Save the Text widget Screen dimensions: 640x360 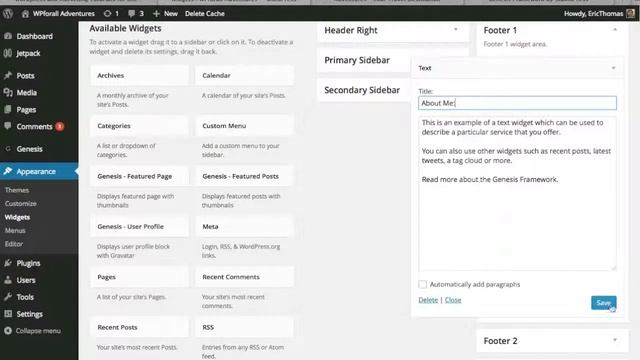click(604, 302)
